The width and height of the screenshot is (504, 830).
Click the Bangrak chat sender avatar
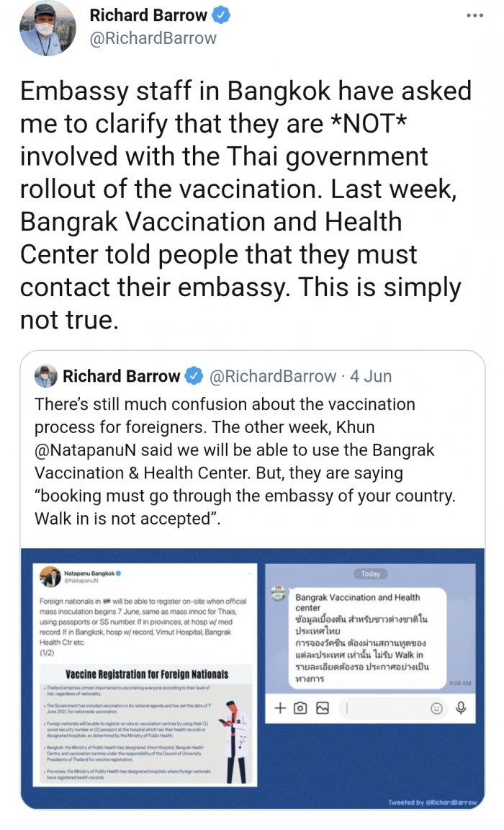pos(279,592)
